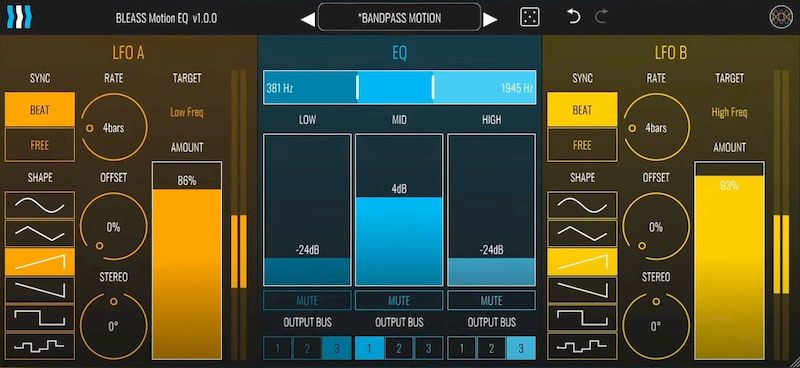Click the undo arrow
Image resolution: width=800 pixels, height=368 pixels.
click(x=574, y=17)
